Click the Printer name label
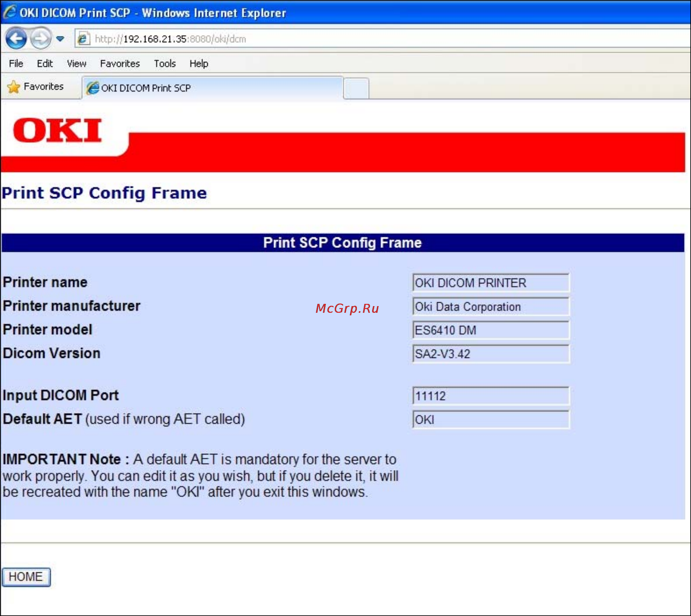Viewport: 691px width, 616px height. click(45, 282)
